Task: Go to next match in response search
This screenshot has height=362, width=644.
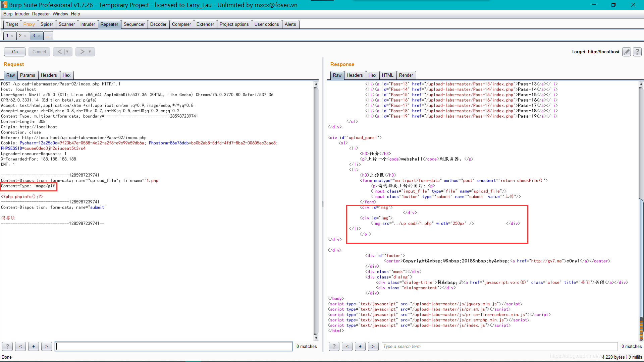Action: (373, 346)
